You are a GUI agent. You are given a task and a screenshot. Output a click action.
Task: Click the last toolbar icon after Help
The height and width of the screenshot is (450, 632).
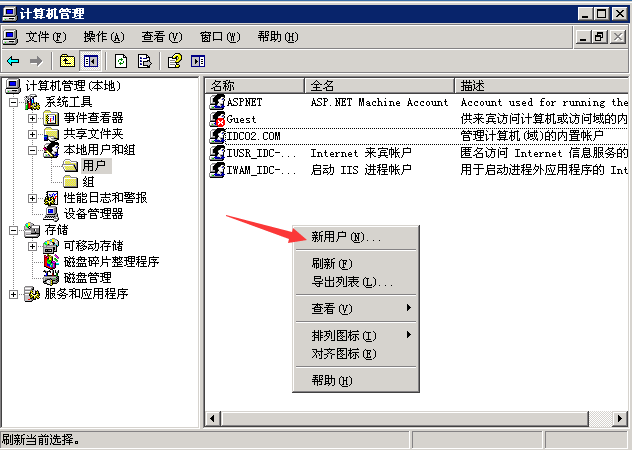coord(198,61)
